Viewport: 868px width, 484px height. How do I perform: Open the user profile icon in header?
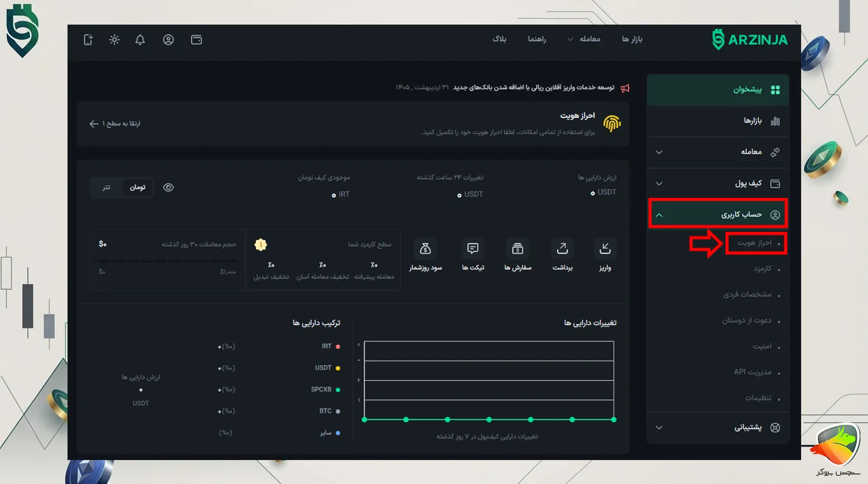click(x=168, y=40)
